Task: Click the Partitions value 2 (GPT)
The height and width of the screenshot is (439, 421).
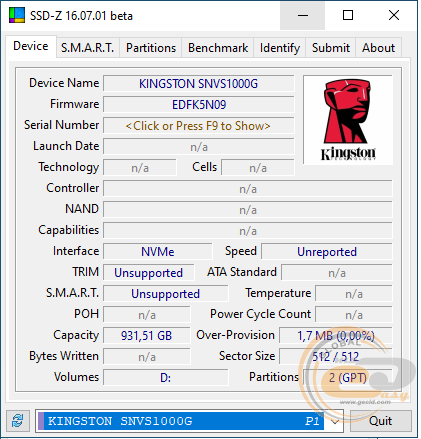Action: tap(348, 378)
